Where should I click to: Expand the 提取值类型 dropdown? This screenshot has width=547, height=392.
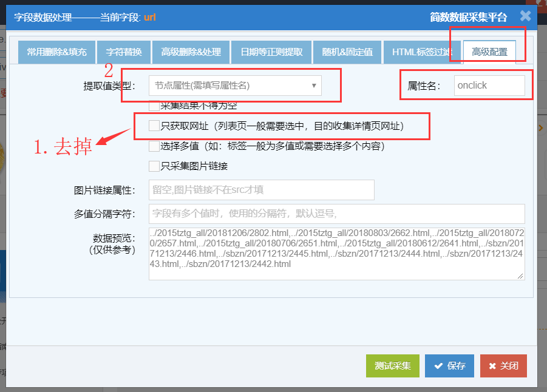235,86
